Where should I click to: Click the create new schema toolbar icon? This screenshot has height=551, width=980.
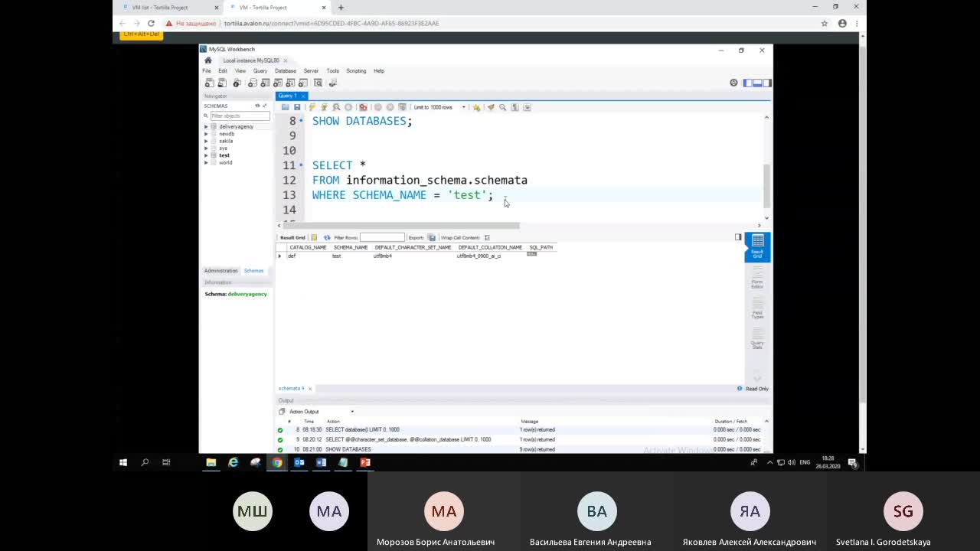[x=252, y=83]
